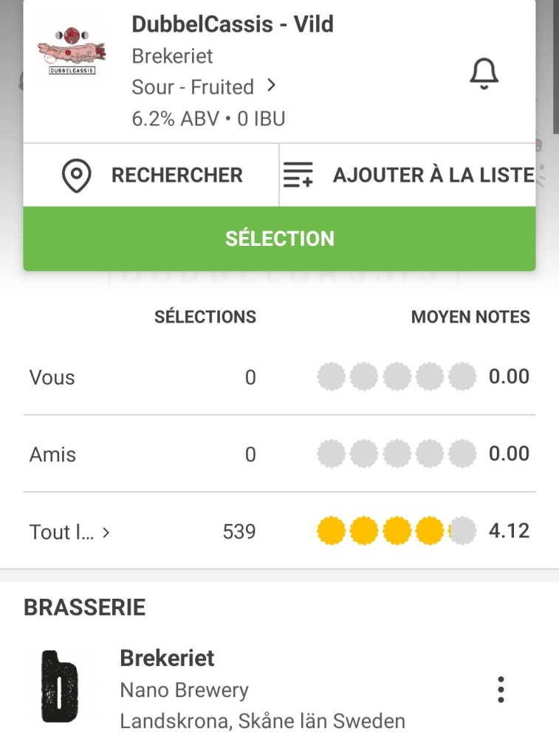This screenshot has width=559, height=756.
Task: Open the Brekeriet brewery name link
Action: tap(167, 658)
